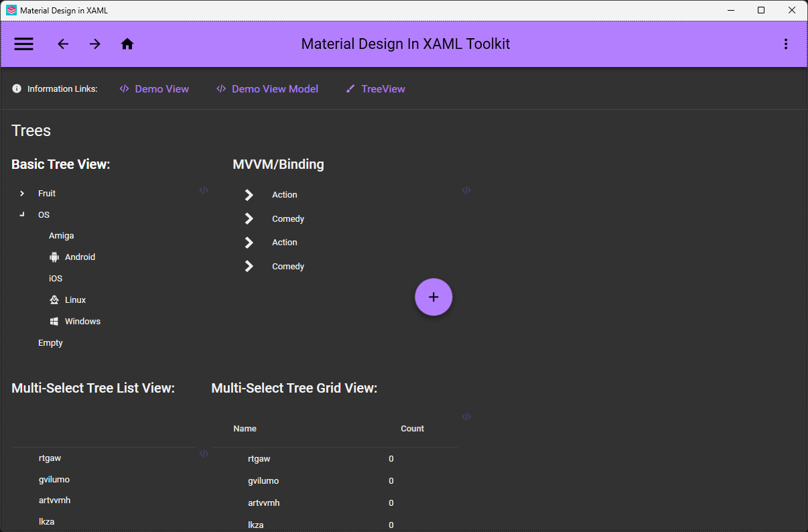This screenshot has height=532, width=808.
Task: Expand the first Comedy chevron
Action: click(x=249, y=219)
